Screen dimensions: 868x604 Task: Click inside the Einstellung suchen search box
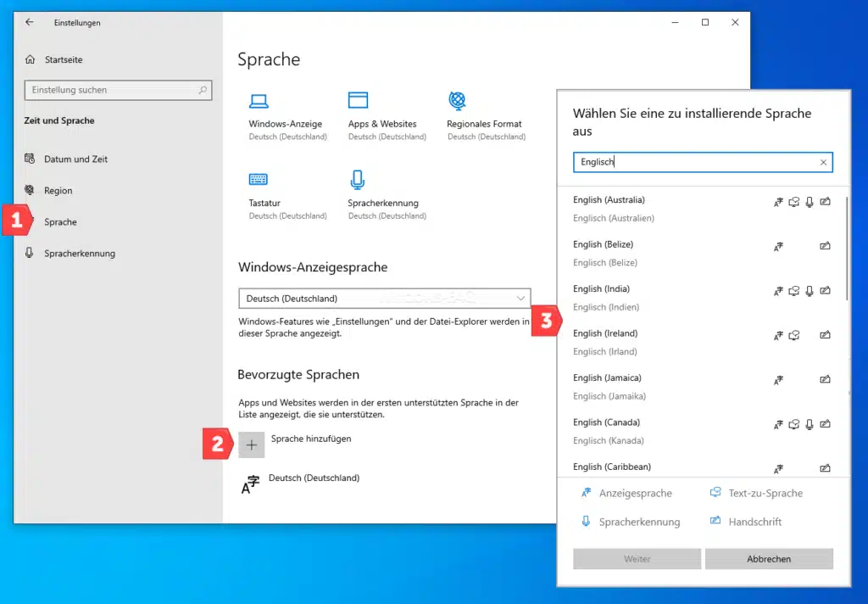(x=118, y=90)
